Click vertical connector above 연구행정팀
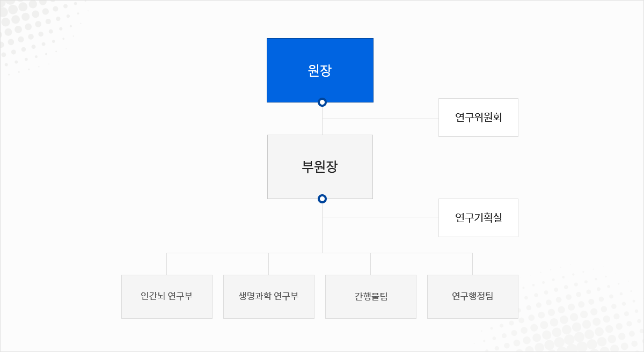The image size is (644, 352). tap(473, 264)
